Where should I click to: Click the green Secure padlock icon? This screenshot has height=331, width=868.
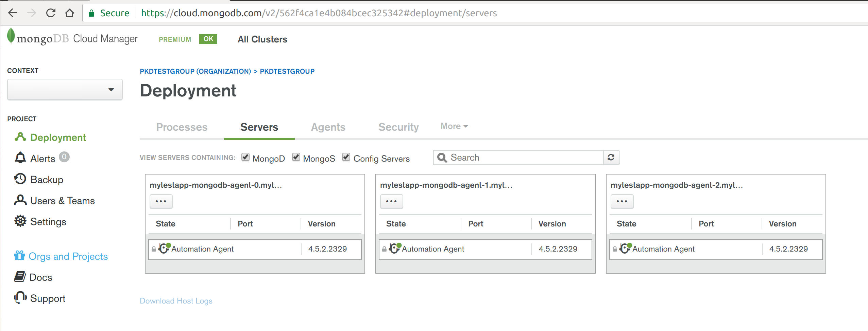[91, 13]
